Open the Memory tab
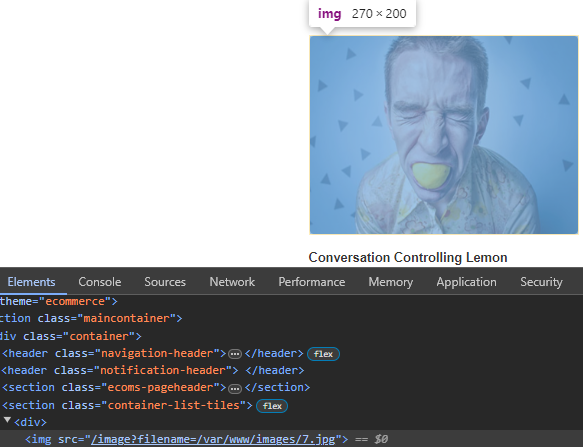Viewport: 583px width, 447px height. (390, 282)
